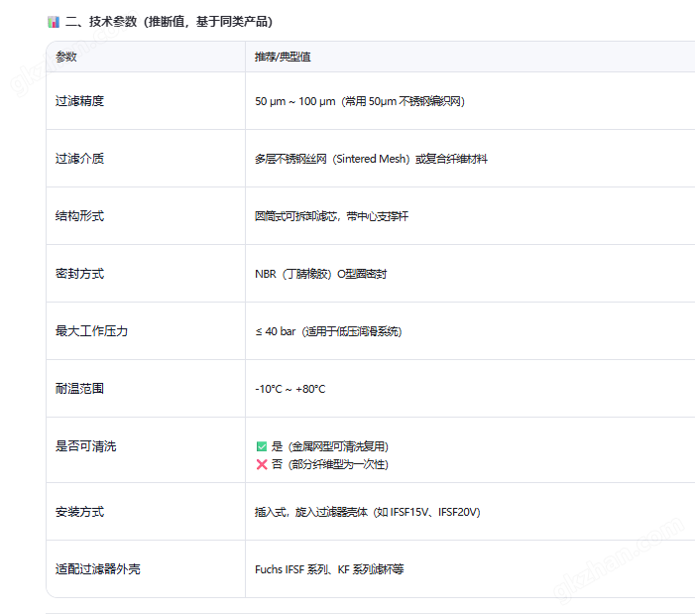
Task: Click the green checkmark icon before 是
Action: click(x=262, y=447)
